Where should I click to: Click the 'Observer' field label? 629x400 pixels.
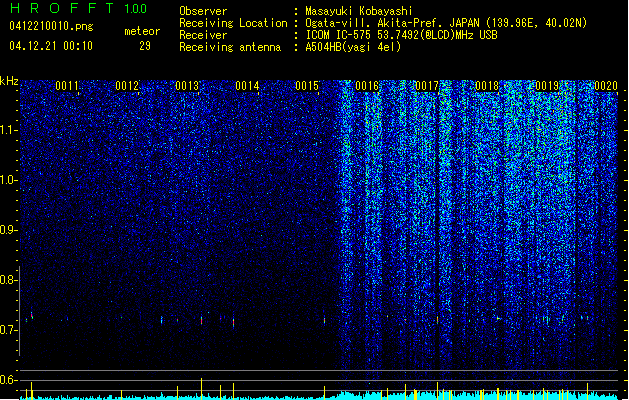pos(203,11)
